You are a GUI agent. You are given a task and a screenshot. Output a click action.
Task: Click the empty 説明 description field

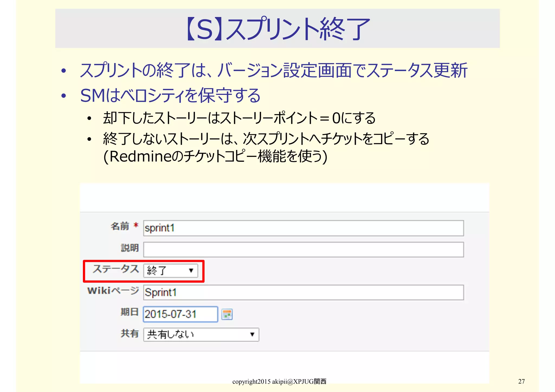coord(303,250)
